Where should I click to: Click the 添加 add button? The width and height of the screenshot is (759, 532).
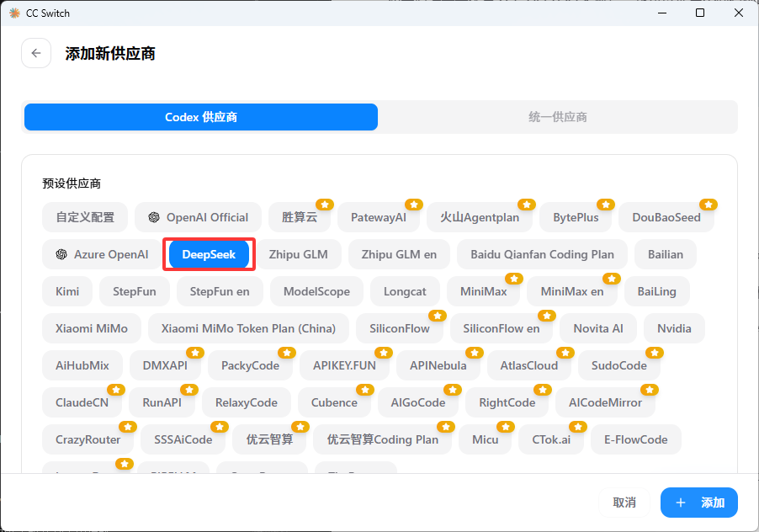point(699,503)
